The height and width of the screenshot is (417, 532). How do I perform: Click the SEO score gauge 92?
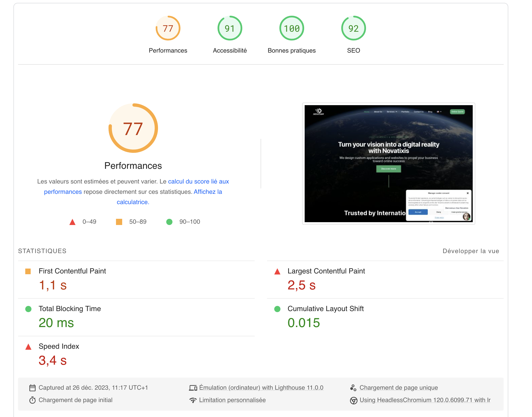point(353,28)
